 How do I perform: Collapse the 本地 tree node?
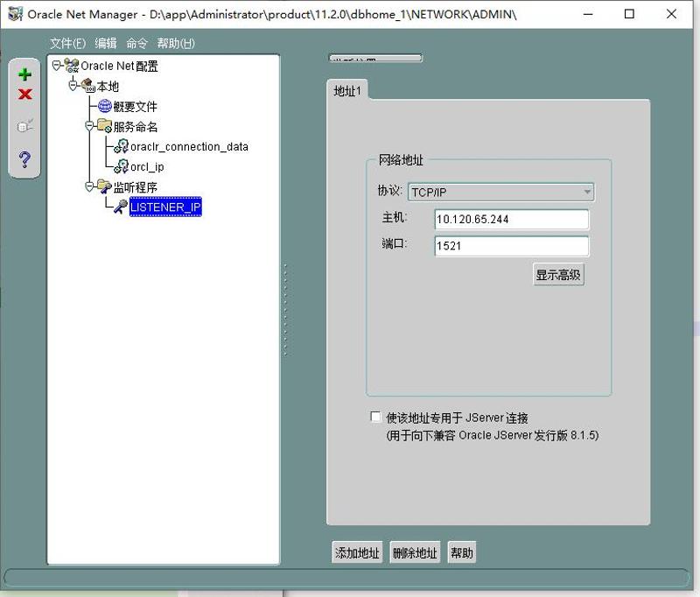click(73, 86)
